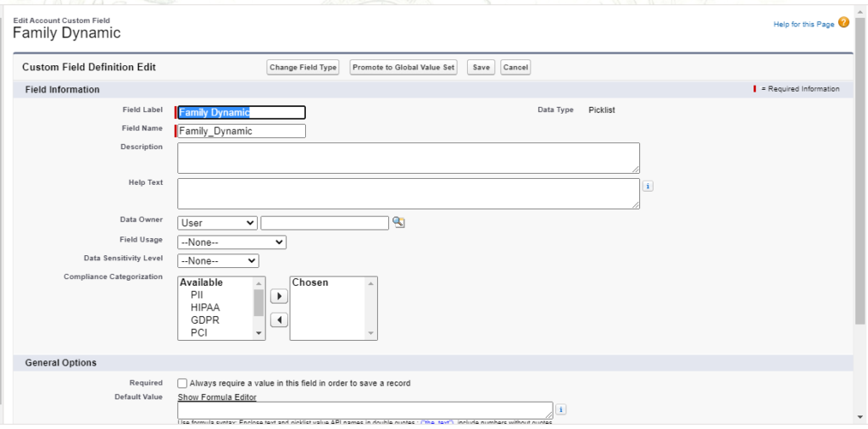Image resolution: width=868 pixels, height=429 pixels.
Task: Open the help question mark icon
Action: [x=843, y=23]
